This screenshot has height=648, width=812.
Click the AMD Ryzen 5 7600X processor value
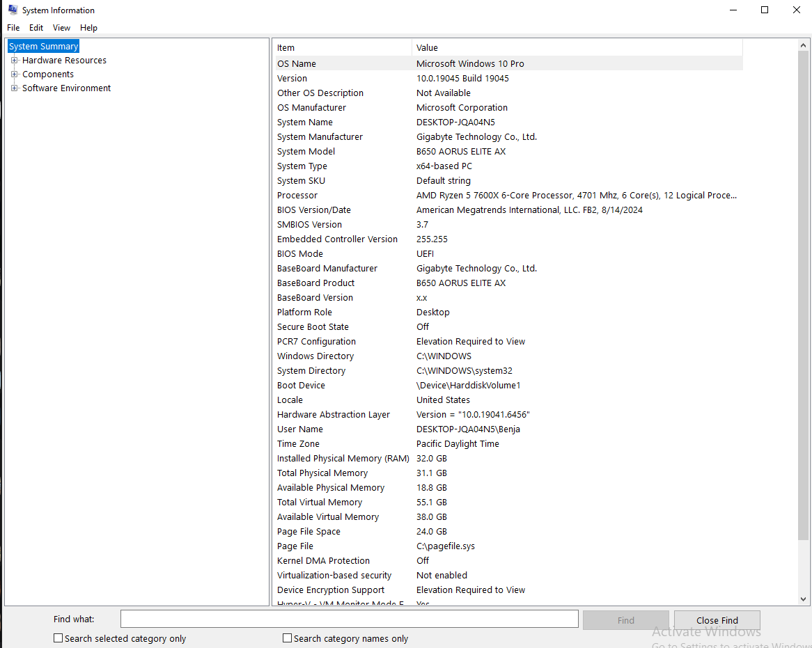(577, 195)
